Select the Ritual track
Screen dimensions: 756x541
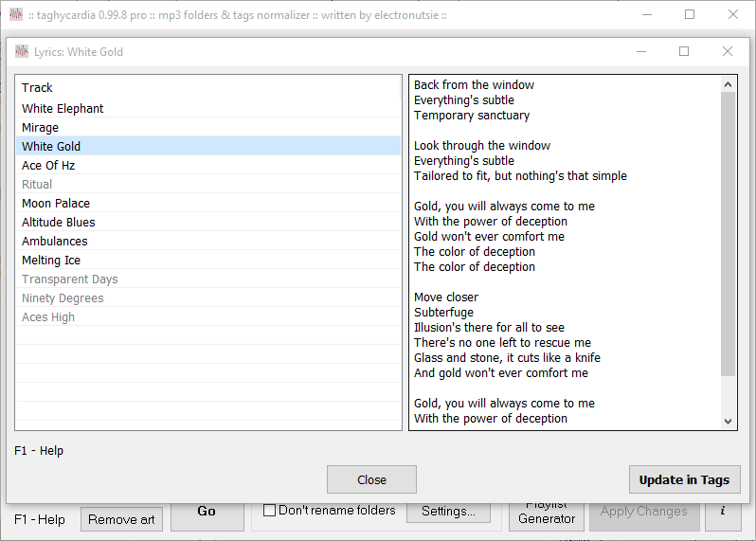click(x=208, y=184)
